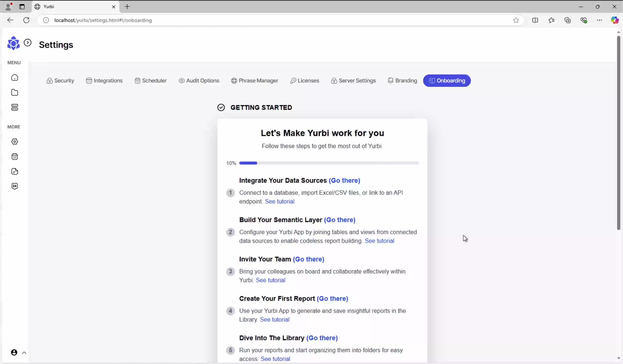Viewport: 623px width, 364px height.
Task: Click step 1 number badge
Action: tap(230, 193)
